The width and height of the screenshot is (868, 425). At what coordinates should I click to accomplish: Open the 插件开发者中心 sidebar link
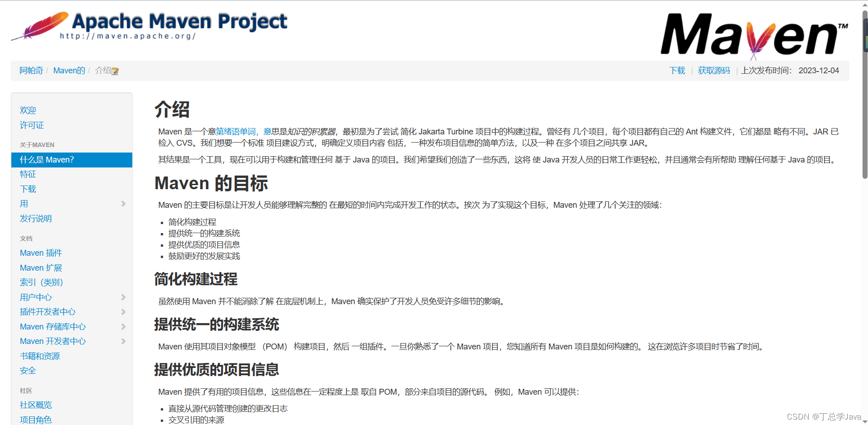tap(48, 312)
